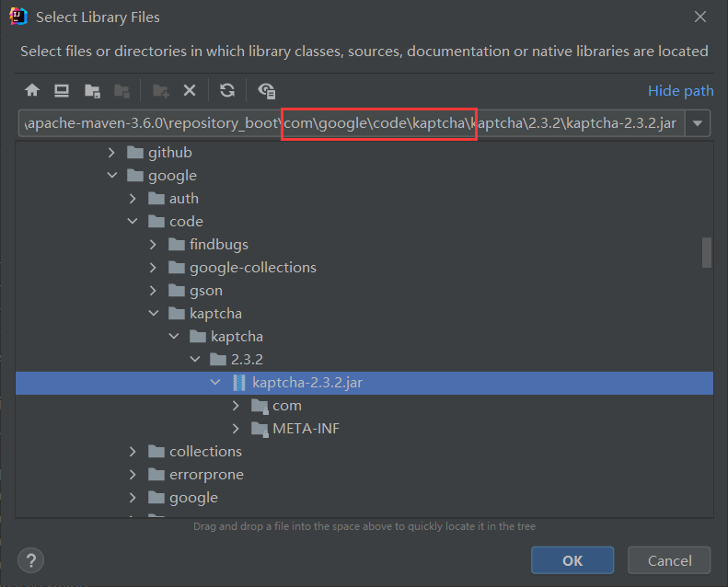Click the Hide path link
This screenshot has height=587, width=728.
click(x=680, y=90)
